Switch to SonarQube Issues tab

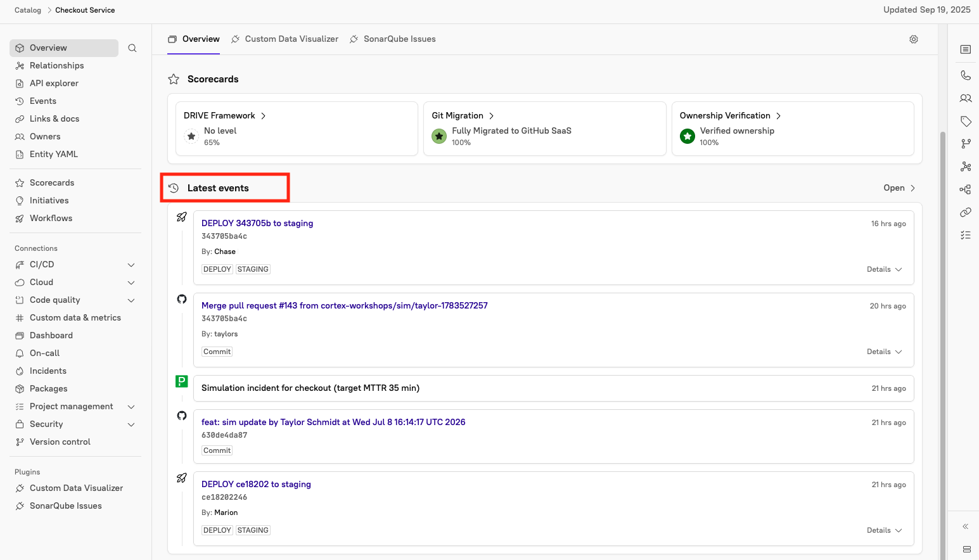(x=392, y=39)
